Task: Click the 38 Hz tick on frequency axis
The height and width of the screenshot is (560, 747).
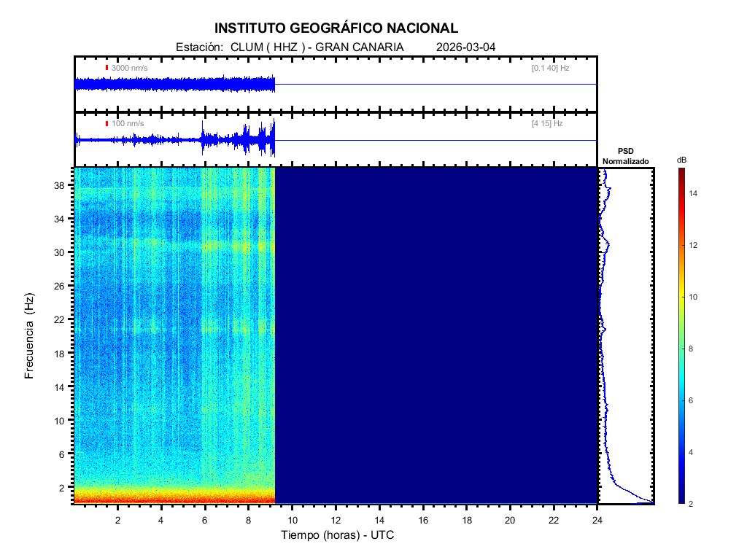Action: [61, 185]
